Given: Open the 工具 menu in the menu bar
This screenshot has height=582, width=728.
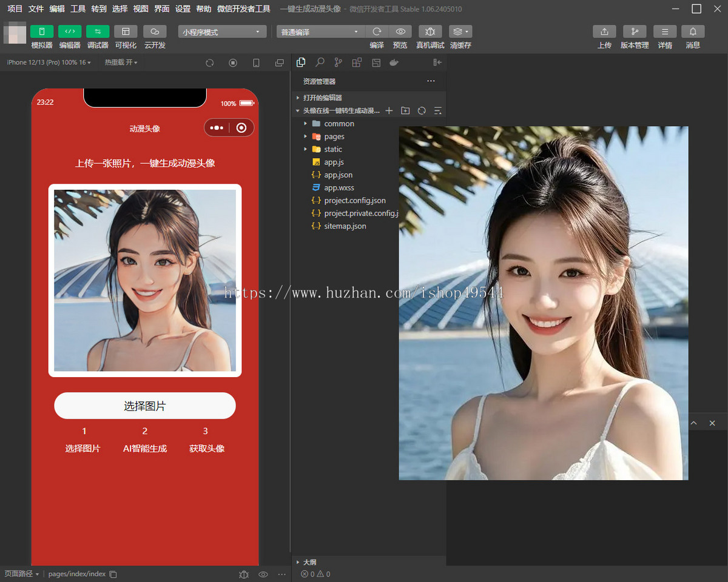Looking at the screenshot, I should (x=78, y=9).
